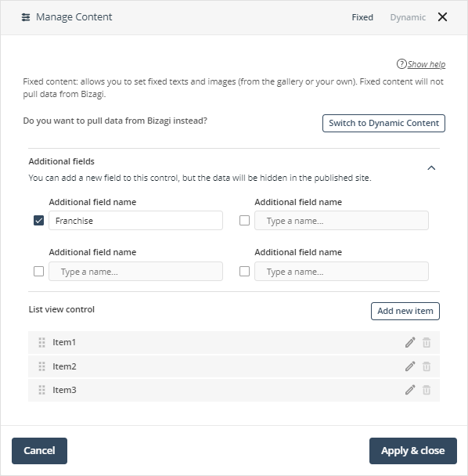Delete Item2 using its trash icon

427,366
